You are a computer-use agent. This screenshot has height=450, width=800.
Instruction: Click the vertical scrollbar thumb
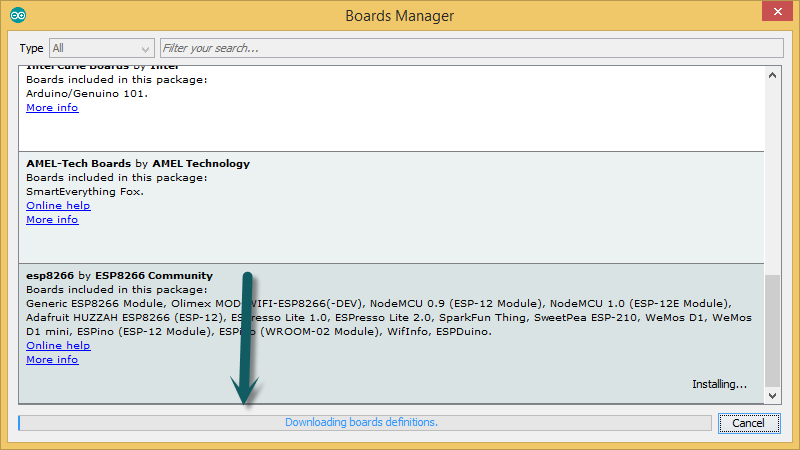[772, 331]
